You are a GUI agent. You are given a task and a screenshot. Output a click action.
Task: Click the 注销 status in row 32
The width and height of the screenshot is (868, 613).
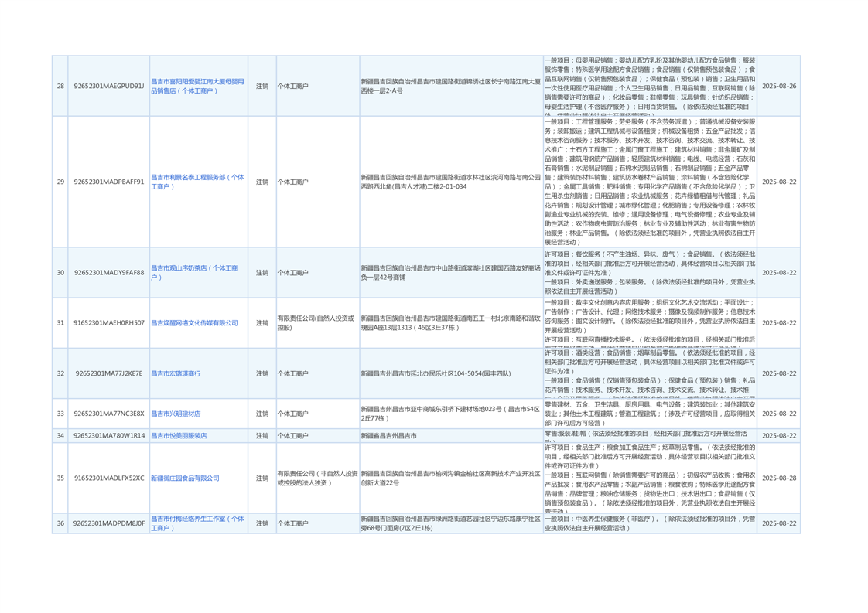click(x=262, y=373)
